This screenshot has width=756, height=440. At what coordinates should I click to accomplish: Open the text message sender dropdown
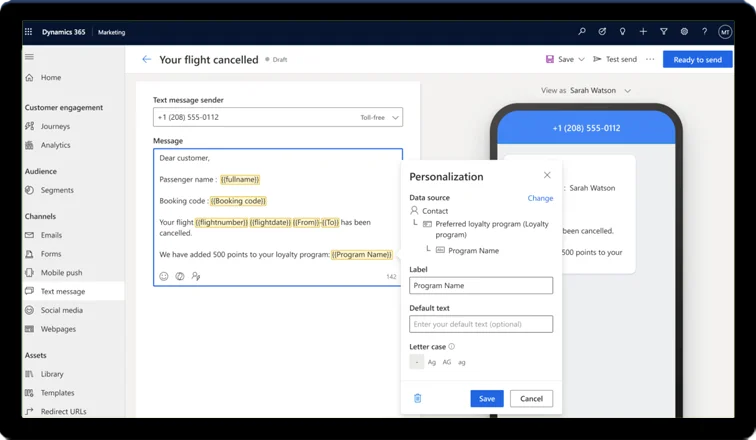pyautogui.click(x=396, y=118)
